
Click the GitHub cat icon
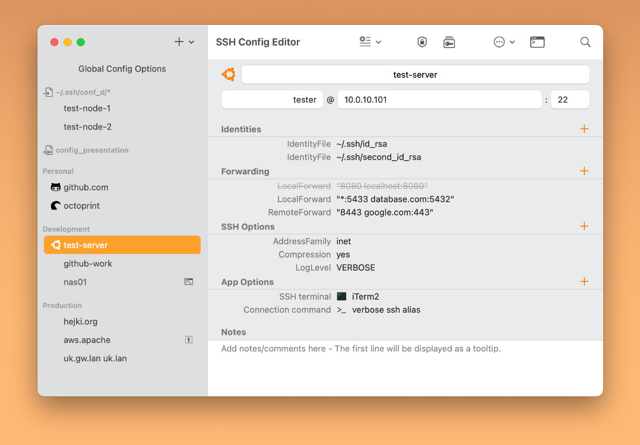[56, 187]
